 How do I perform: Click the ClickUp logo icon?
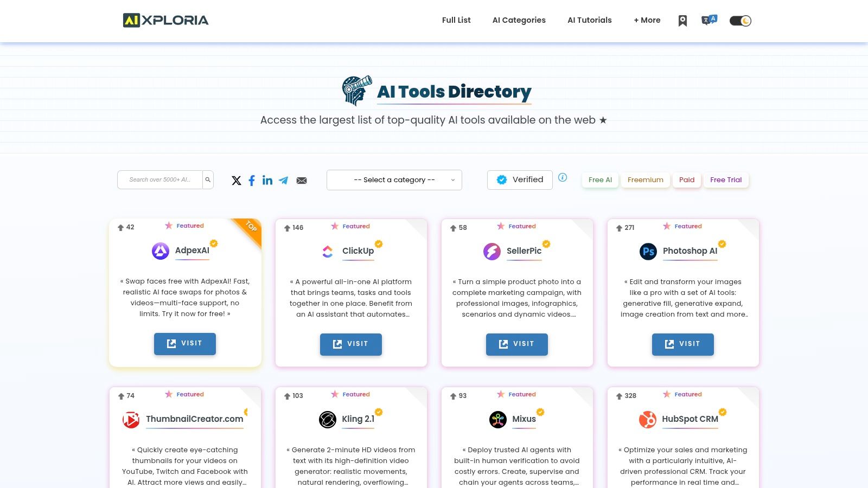[328, 251]
